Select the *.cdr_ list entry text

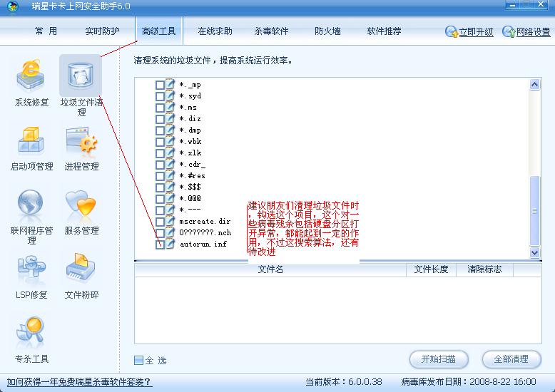click(x=192, y=164)
